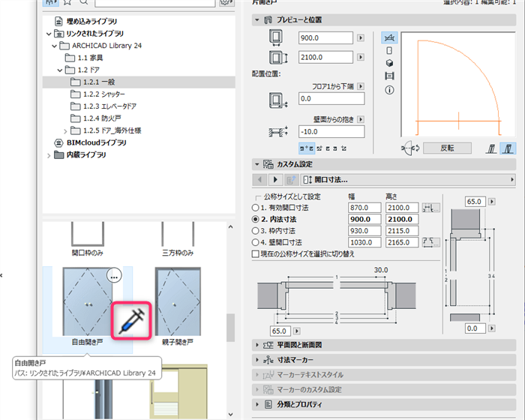Switch preview to 3D view icon
The height and width of the screenshot is (420, 525).
(x=389, y=63)
